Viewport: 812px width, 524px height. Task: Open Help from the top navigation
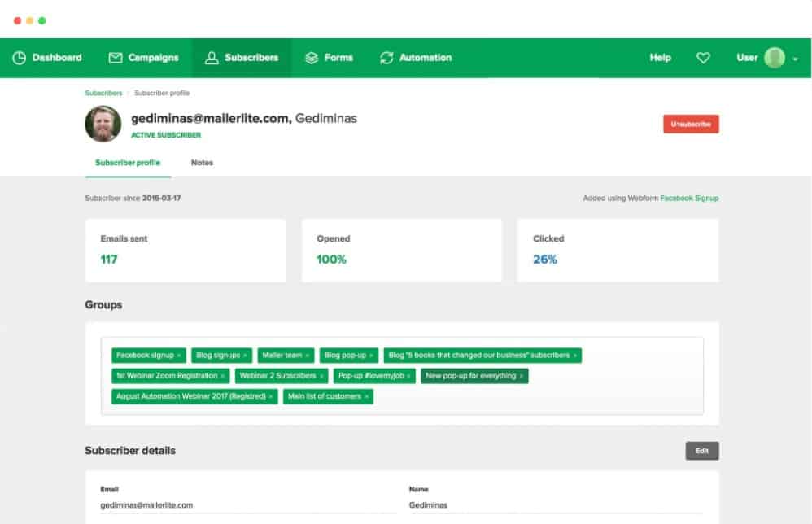tap(660, 58)
